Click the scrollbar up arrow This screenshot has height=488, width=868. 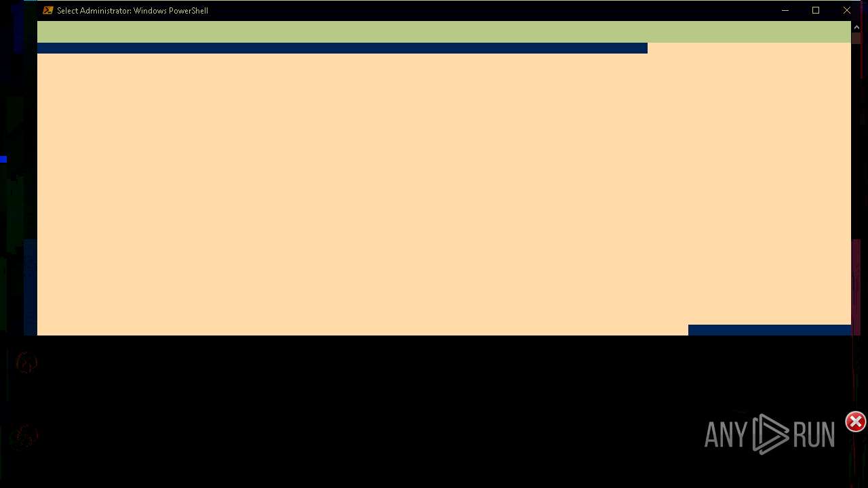856,27
